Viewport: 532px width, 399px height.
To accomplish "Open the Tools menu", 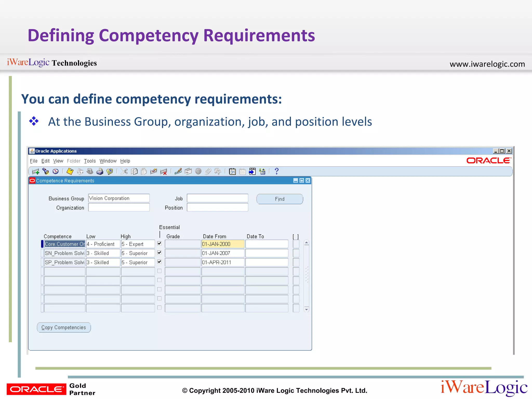I will 90,161.
